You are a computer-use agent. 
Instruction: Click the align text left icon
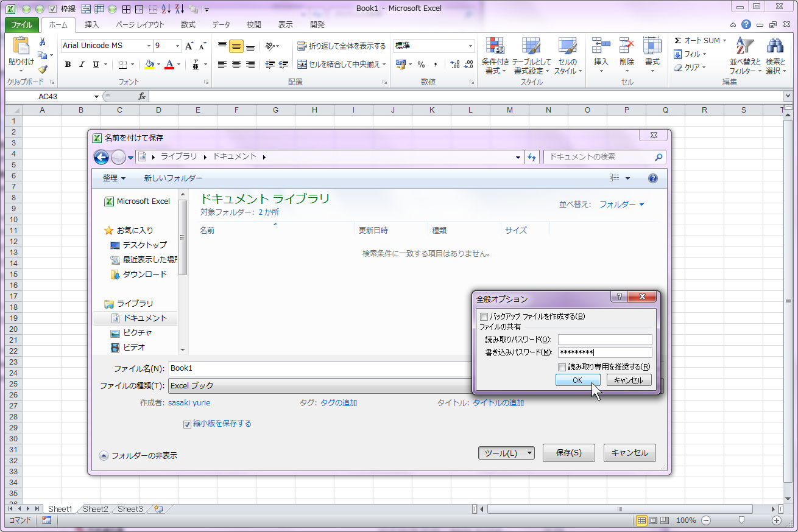tap(222, 65)
